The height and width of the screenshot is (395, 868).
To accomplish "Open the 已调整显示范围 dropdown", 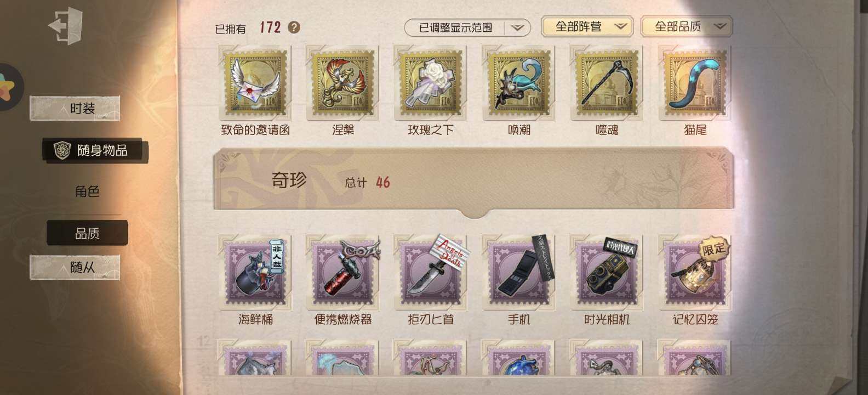I will [467, 27].
